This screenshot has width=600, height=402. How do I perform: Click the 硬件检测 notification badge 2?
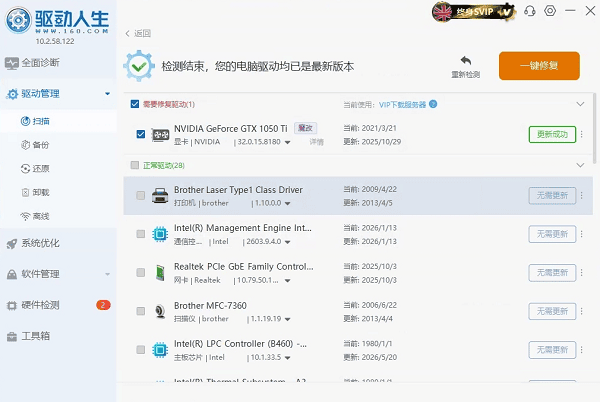click(x=103, y=305)
